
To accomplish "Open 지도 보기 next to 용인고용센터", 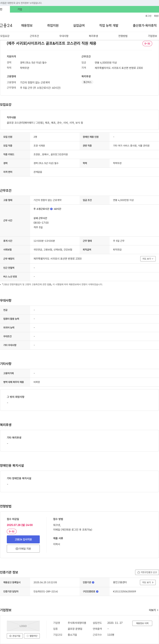I will (148, 582).
